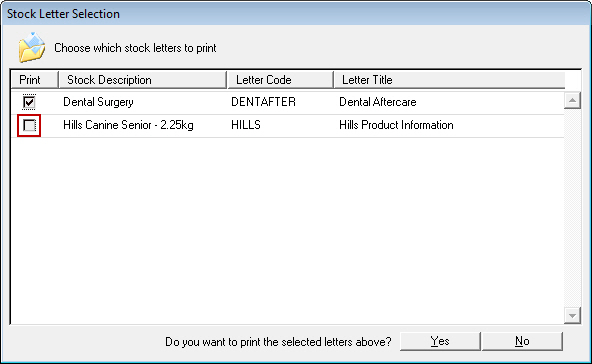
Task: Click the HILLS letter code cell
Action: coord(246,125)
